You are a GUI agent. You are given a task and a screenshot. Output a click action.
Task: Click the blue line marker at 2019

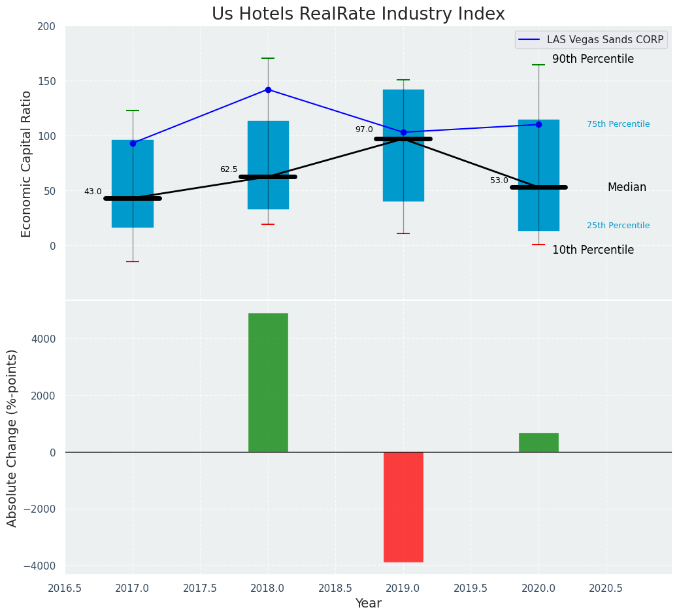(x=403, y=133)
